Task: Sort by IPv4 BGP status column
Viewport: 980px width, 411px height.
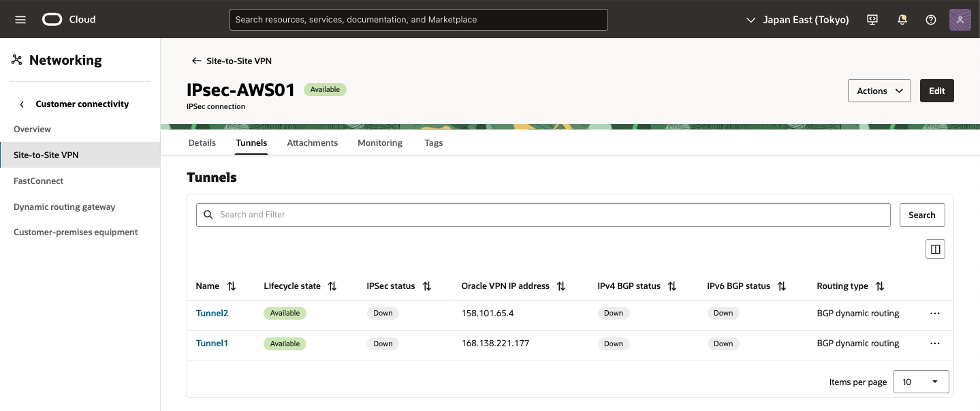Action: [672, 286]
